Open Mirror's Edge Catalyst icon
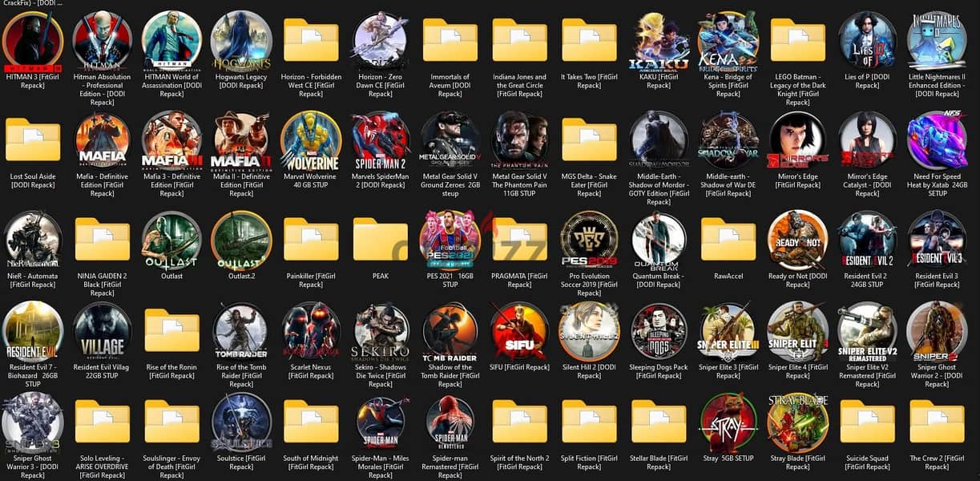 pyautogui.click(x=867, y=141)
